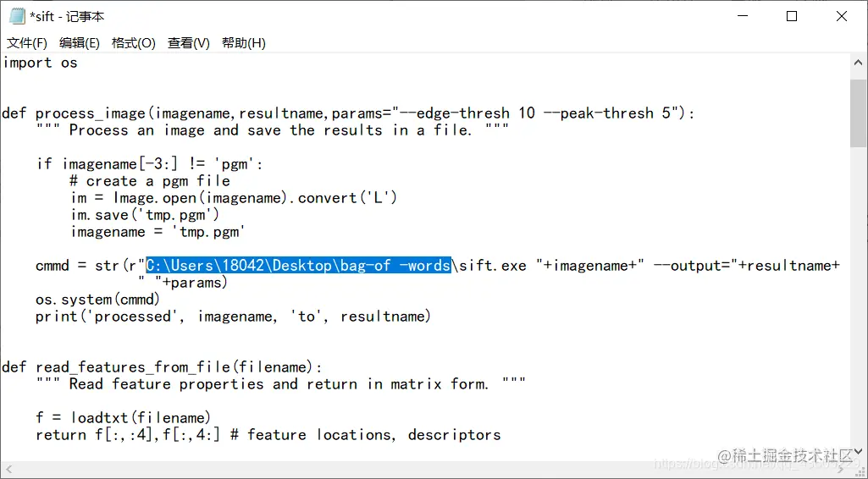Click the horizontal scrollbar left arrow

pyautogui.click(x=8, y=469)
